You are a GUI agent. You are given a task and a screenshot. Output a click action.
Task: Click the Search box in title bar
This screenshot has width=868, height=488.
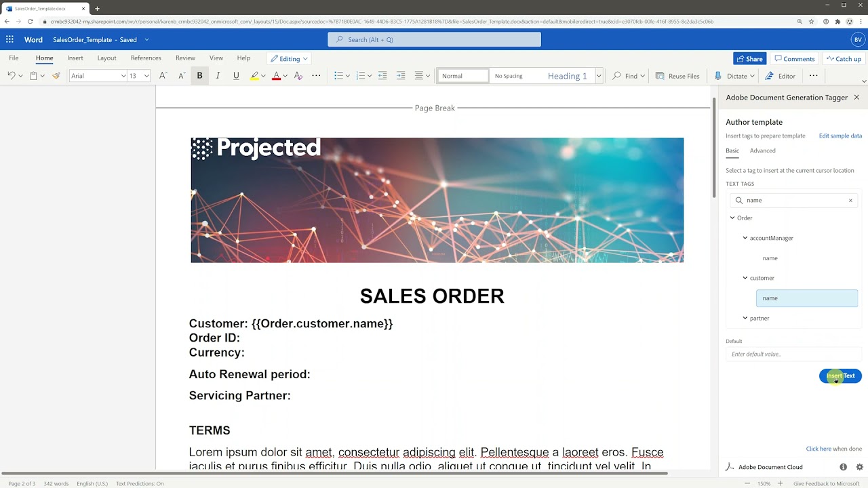click(434, 39)
